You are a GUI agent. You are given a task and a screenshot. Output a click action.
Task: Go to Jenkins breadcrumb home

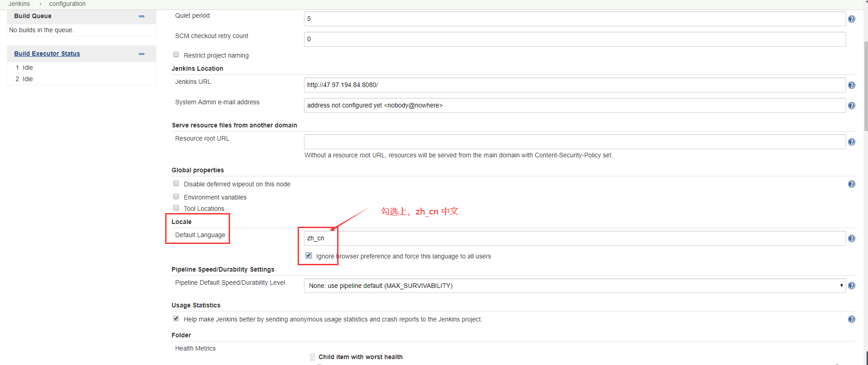19,4
